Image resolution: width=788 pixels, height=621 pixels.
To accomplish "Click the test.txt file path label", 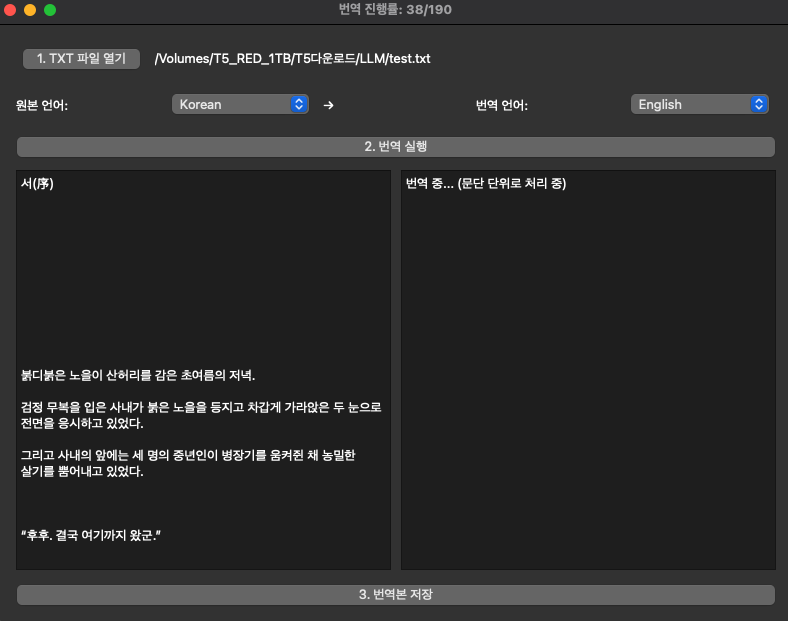I will (292, 59).
